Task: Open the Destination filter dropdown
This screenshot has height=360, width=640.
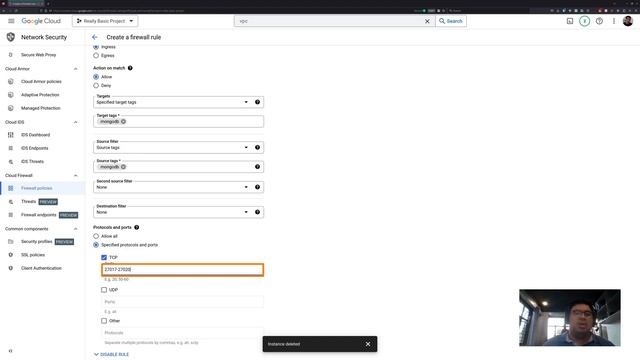Action: click(x=178, y=212)
